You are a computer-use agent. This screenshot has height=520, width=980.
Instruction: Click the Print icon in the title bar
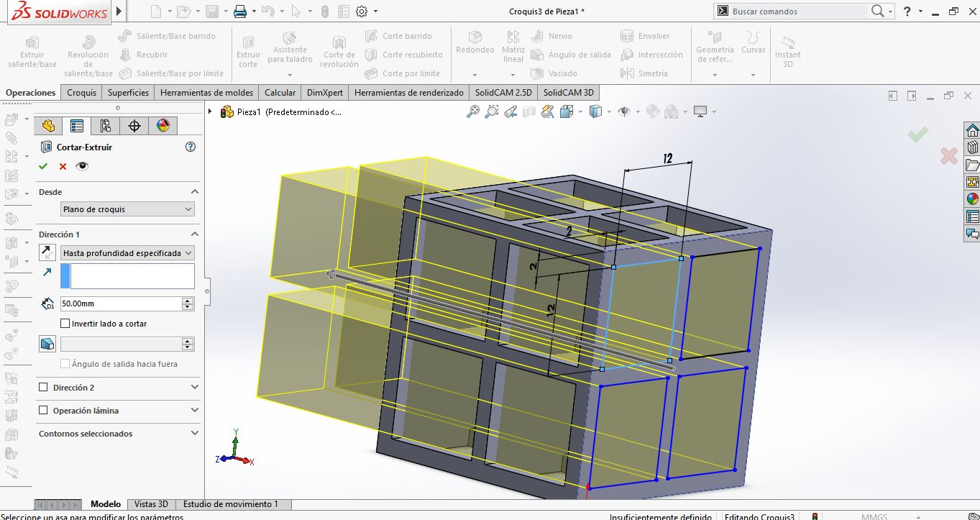(240, 12)
